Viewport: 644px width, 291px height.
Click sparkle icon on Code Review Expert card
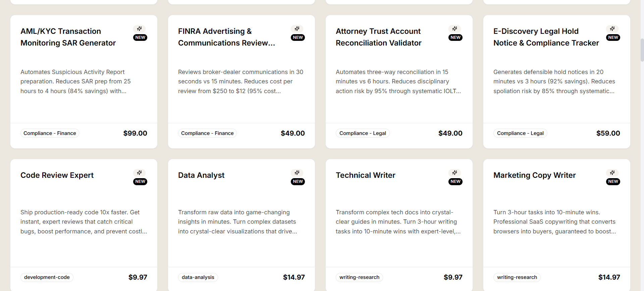coord(140,173)
